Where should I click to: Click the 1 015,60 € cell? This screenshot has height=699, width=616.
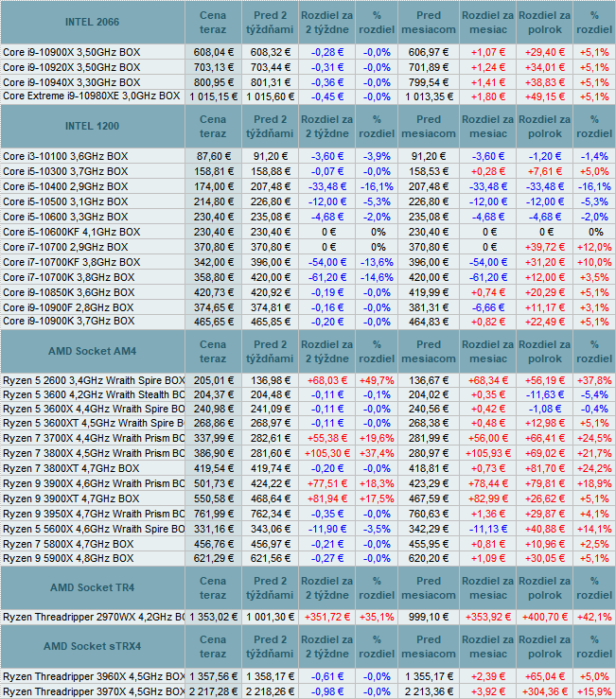(x=270, y=96)
